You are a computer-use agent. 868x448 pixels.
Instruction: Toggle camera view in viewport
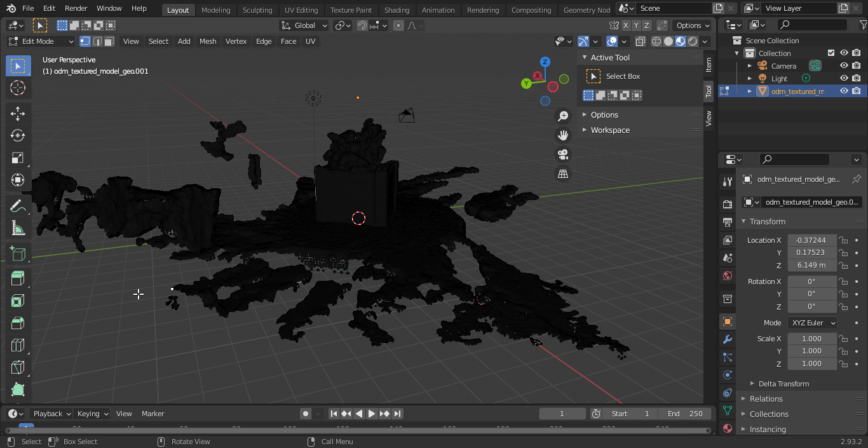tap(562, 154)
